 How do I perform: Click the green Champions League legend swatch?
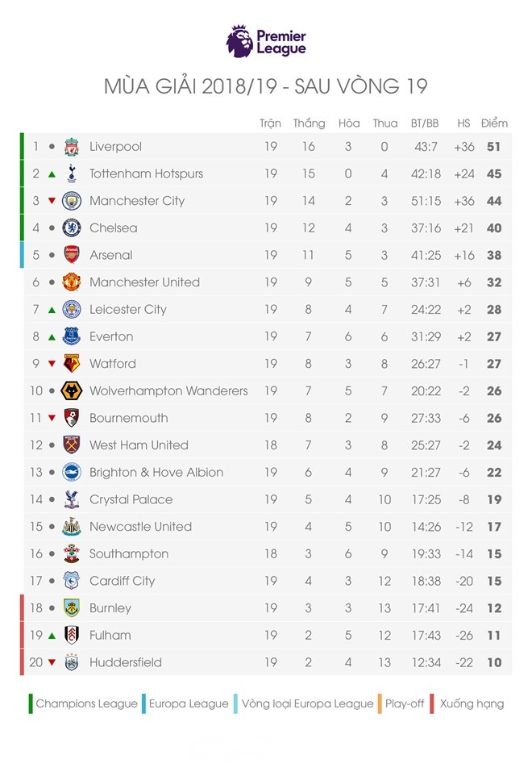(31, 703)
